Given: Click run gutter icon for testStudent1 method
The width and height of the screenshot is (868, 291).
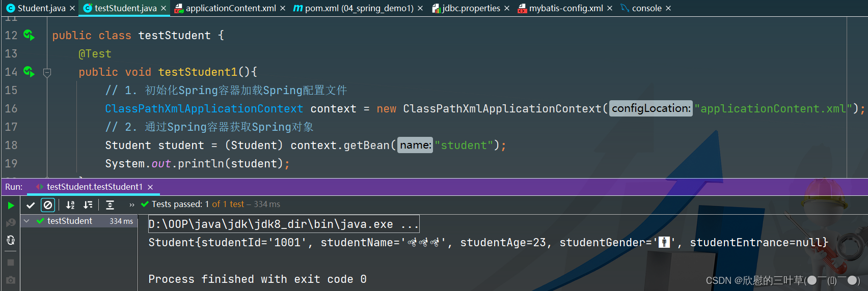Looking at the screenshot, I should tap(29, 72).
